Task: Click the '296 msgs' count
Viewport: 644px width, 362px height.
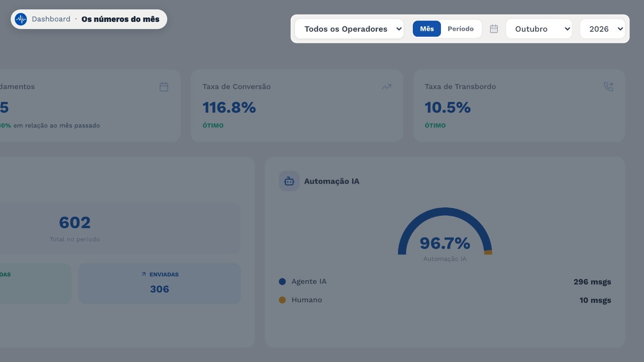Action: [592, 282]
